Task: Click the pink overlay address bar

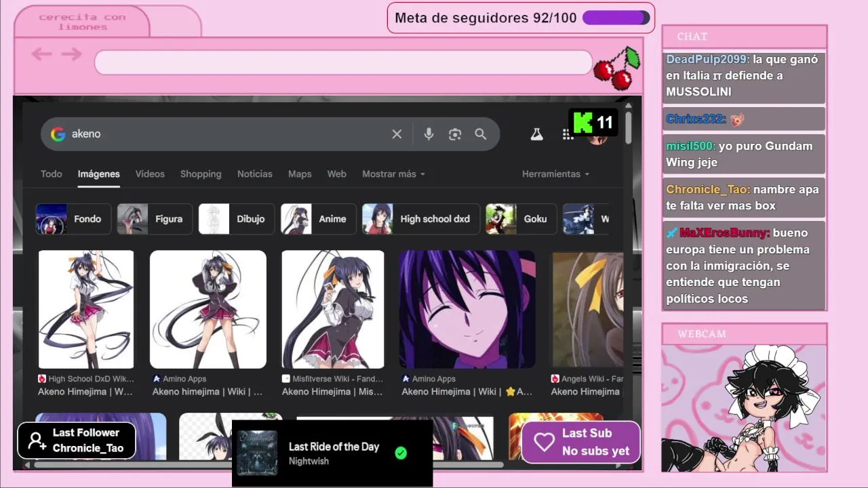Action: coord(343,62)
